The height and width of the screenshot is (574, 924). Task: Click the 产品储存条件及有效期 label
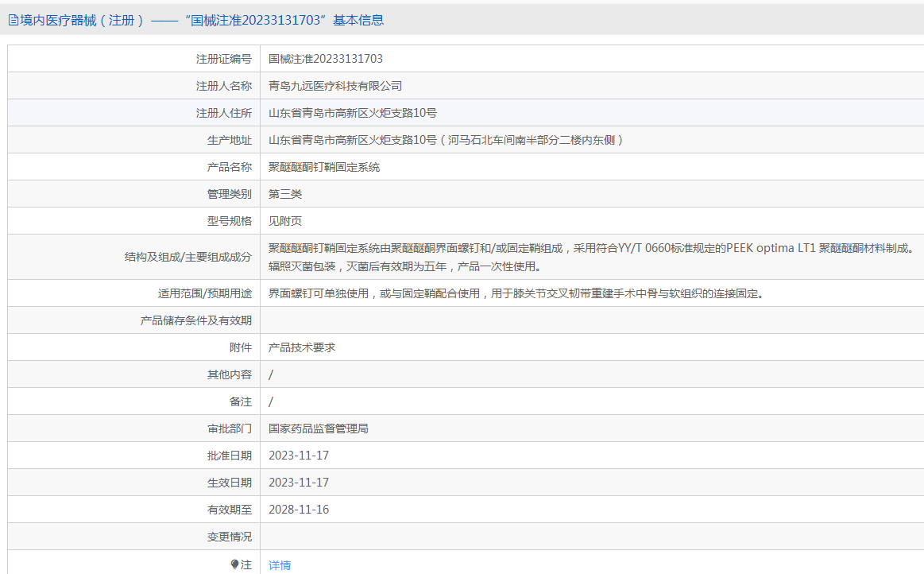click(195, 321)
